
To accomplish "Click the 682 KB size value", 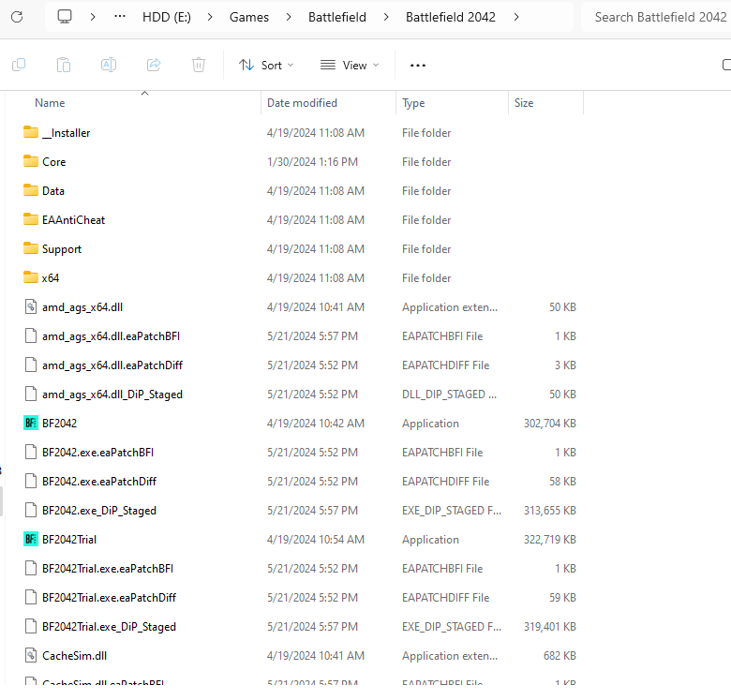I will pyautogui.click(x=559, y=655).
